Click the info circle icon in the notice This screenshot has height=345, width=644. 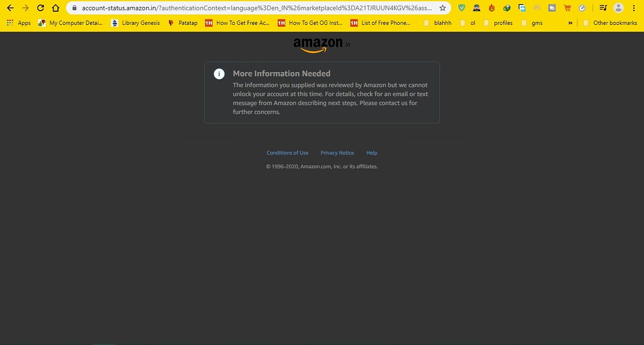click(219, 74)
